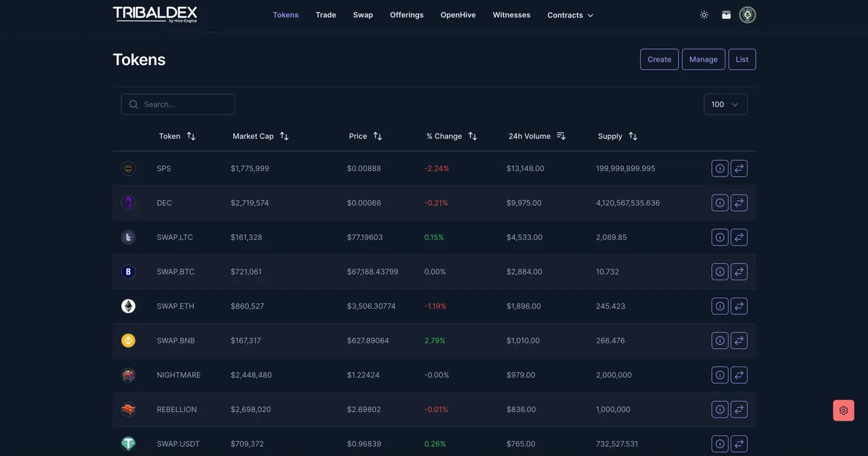
Task: Click the $13,148.00 volume value
Action: click(525, 168)
